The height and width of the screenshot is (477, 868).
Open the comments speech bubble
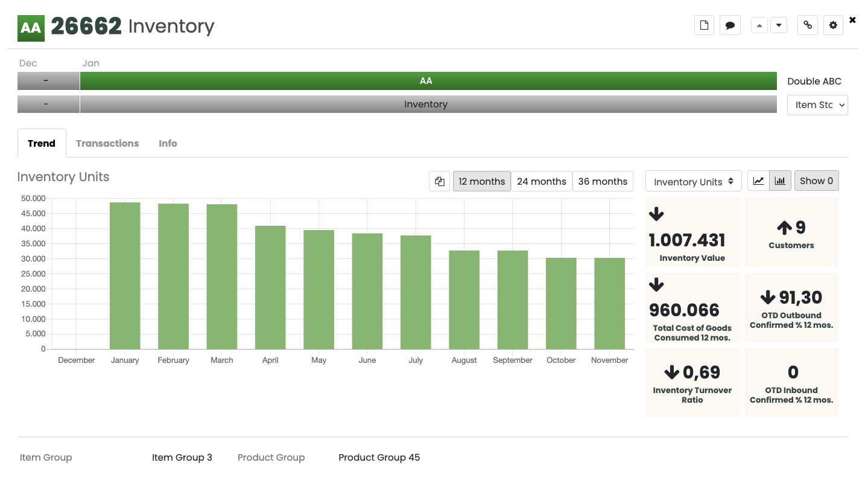pos(730,25)
